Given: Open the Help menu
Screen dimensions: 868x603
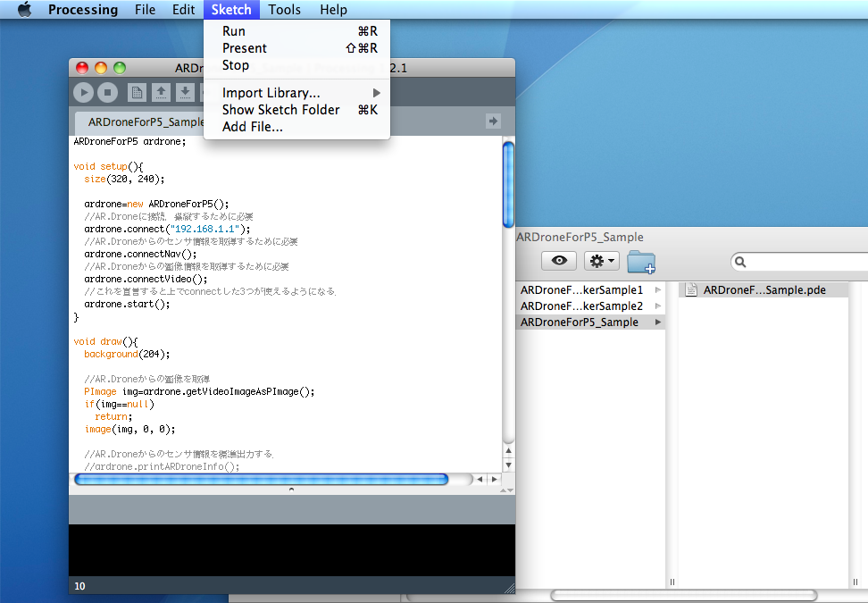Looking at the screenshot, I should pos(333,10).
